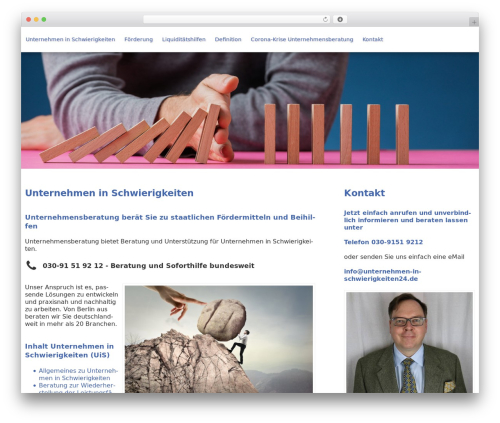Image resolution: width=500 pixels, height=423 pixels.
Task: Open Allgemeines zu Unternehmen in Schwierigkeiten link
Action: [78, 374]
